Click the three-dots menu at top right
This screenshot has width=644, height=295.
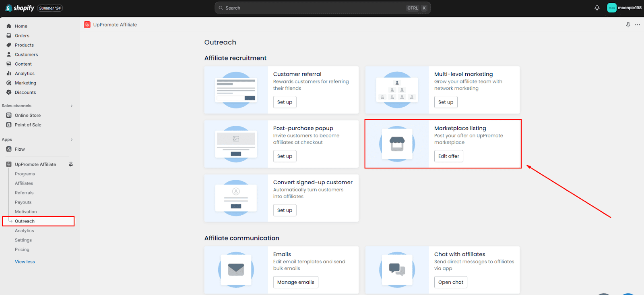click(x=638, y=25)
